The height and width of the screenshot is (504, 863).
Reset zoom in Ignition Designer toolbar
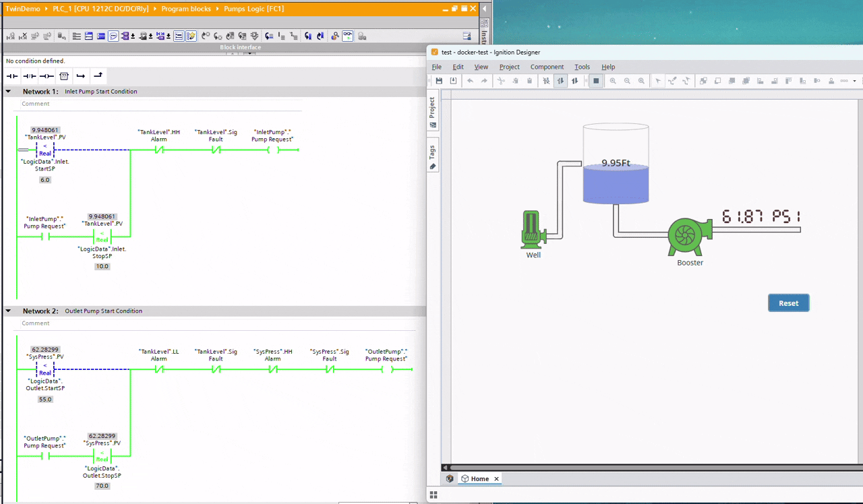pos(641,81)
